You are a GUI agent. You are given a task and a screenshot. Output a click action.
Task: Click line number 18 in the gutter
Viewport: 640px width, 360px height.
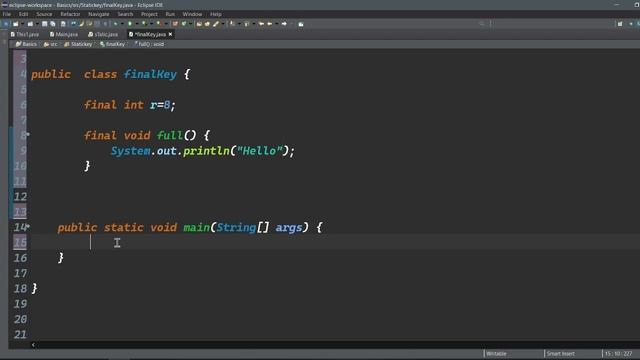20,288
